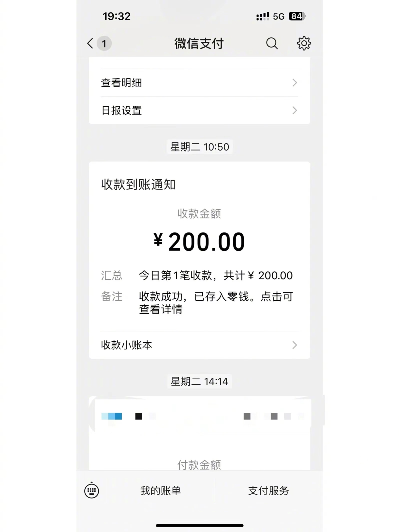This screenshot has width=399, height=532.
Task: Open search with magnifier icon
Action: (272, 43)
